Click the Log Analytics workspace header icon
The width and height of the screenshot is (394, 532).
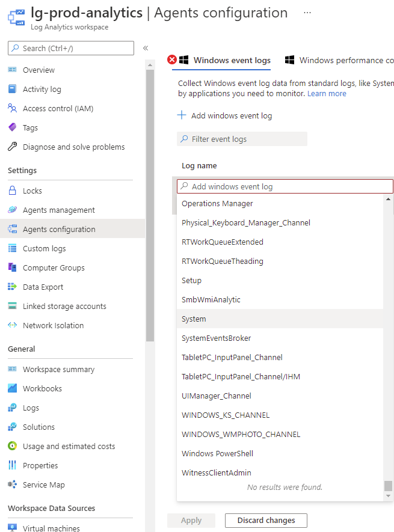(x=16, y=17)
